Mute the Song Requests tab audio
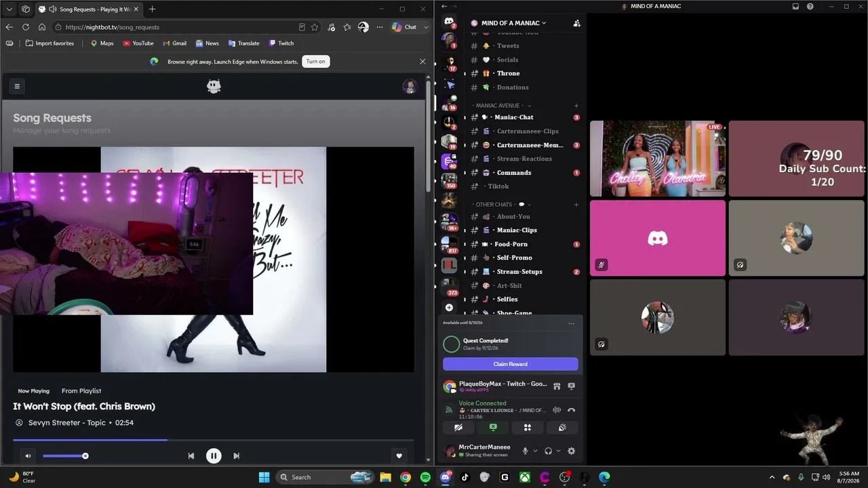 point(53,9)
